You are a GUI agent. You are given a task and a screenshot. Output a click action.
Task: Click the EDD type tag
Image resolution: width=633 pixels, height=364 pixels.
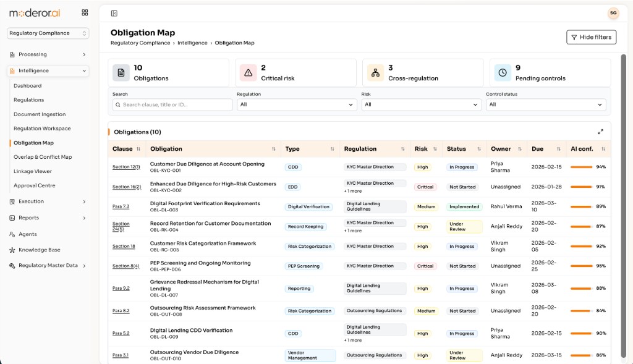[x=292, y=187]
